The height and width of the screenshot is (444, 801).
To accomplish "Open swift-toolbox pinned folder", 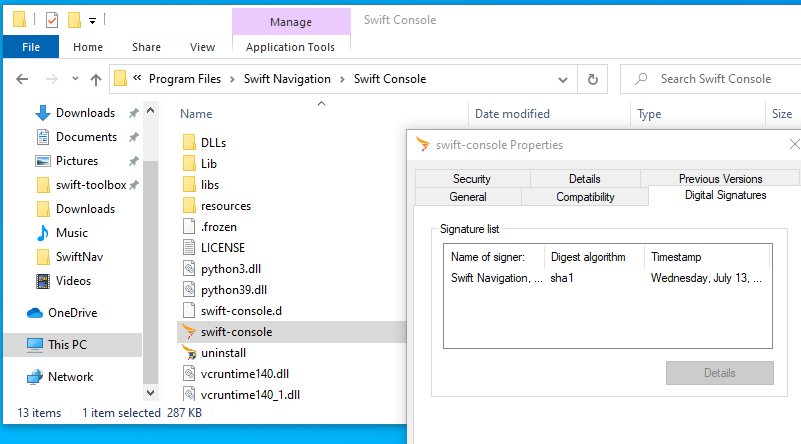I will pyautogui.click(x=91, y=185).
